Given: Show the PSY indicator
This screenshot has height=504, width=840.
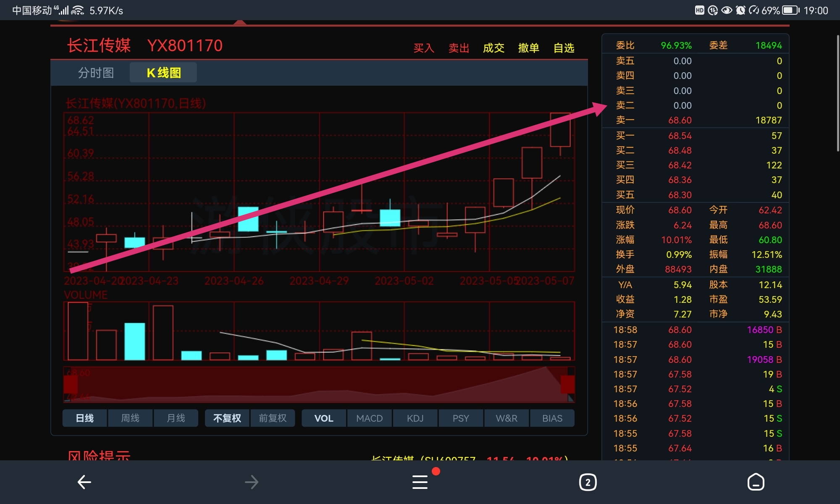Looking at the screenshot, I should click(x=461, y=418).
